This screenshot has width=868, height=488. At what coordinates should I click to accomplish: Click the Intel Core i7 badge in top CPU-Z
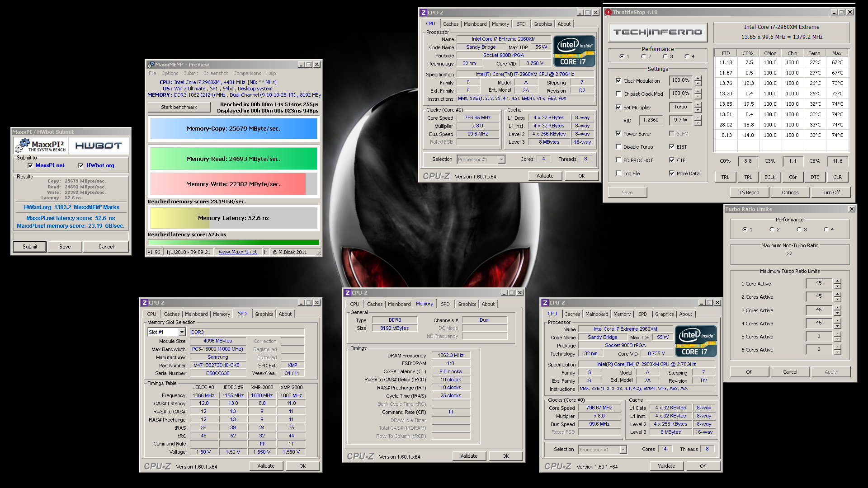(x=574, y=51)
